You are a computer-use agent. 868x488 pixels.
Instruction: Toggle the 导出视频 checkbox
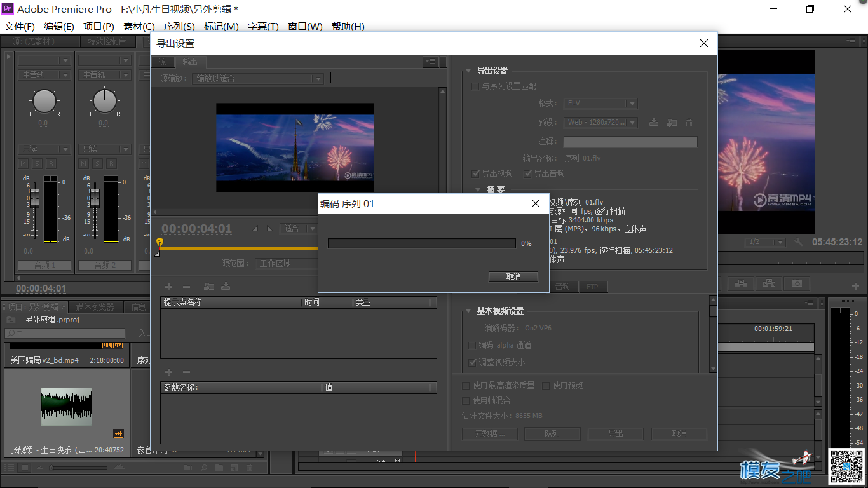(476, 173)
